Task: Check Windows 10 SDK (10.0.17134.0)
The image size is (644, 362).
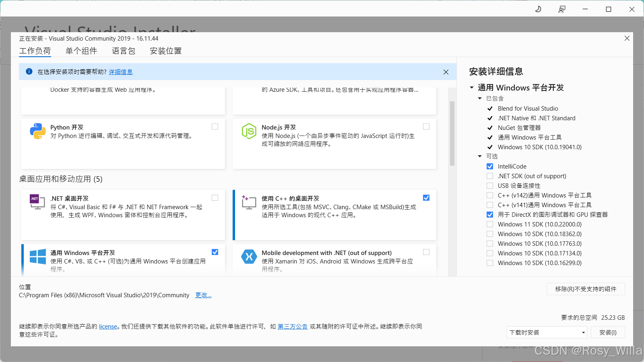Action: 490,253
